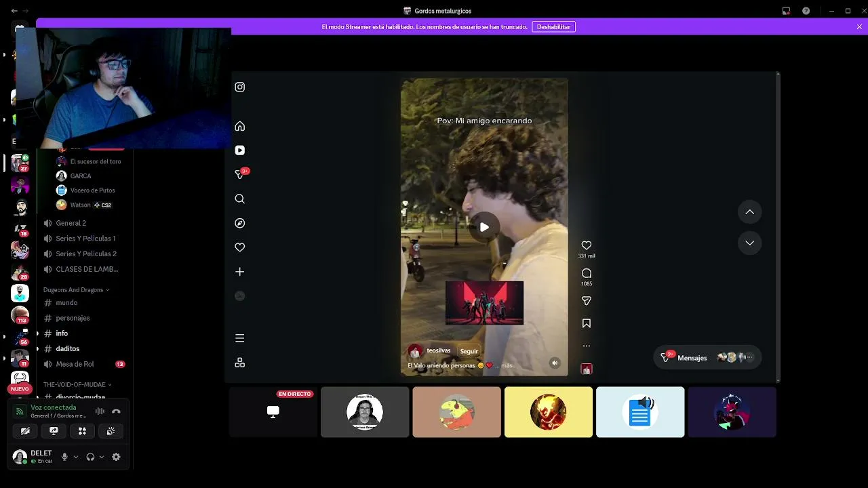Expand reel caption with más
Screen dimensions: 868x488
pyautogui.click(x=507, y=365)
